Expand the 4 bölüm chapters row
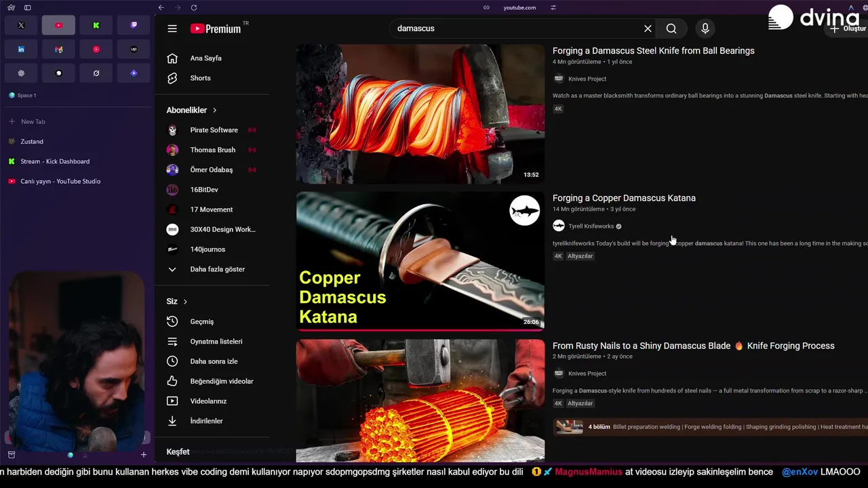 [710, 427]
